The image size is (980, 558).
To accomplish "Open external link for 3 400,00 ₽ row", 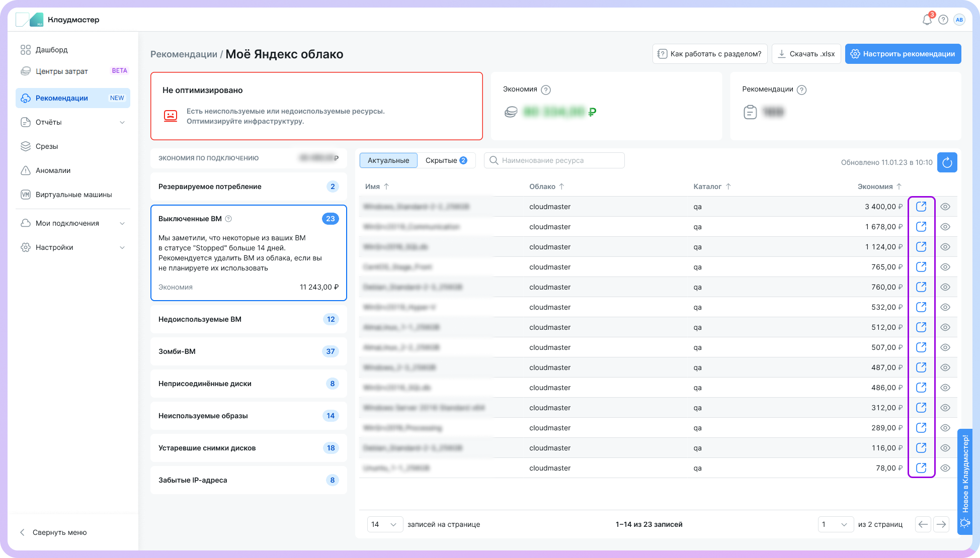I will [921, 207].
